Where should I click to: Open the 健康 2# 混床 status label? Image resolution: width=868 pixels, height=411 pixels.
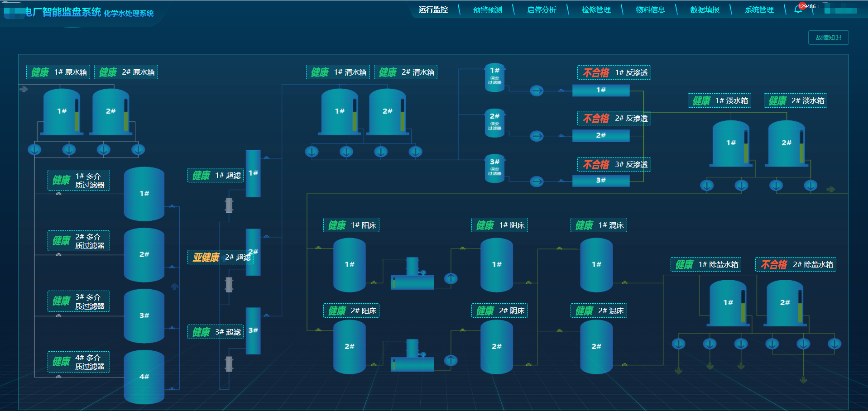tap(599, 311)
